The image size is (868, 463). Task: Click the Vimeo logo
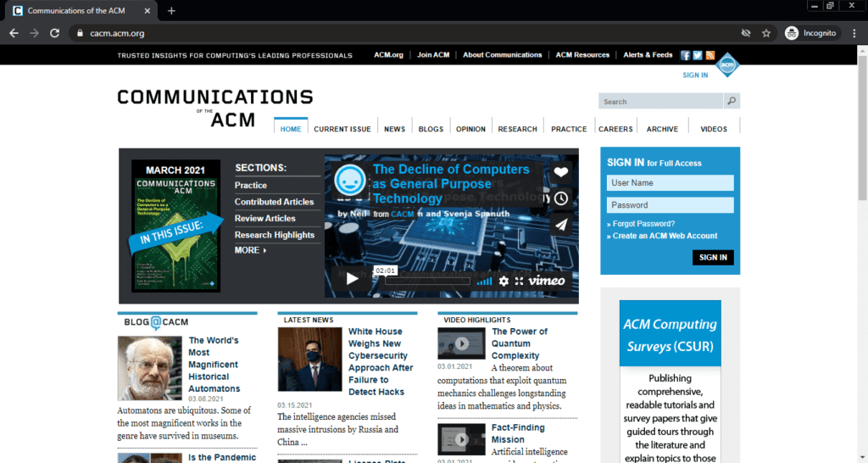pos(547,281)
